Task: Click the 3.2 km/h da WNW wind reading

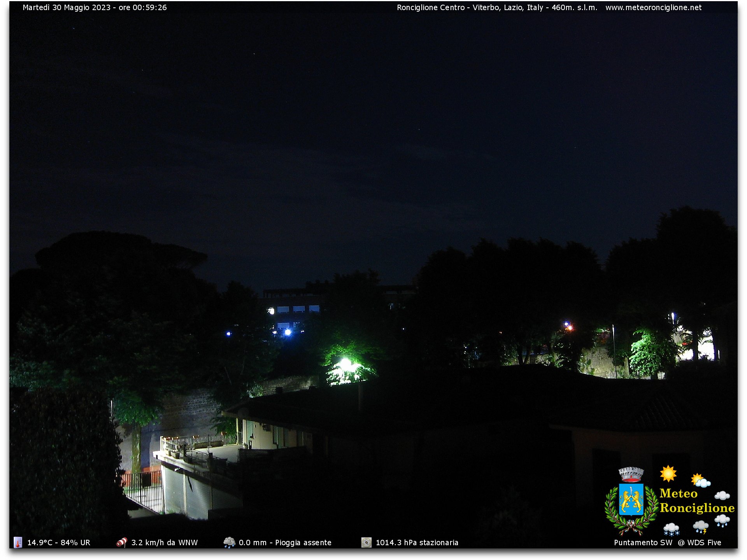Action: [x=165, y=542]
